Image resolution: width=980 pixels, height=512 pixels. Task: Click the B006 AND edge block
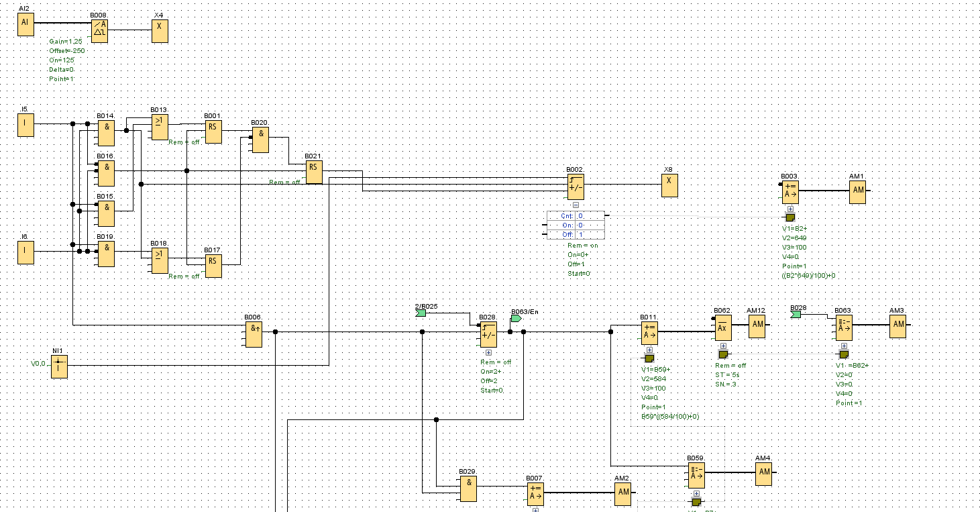pyautogui.click(x=254, y=334)
